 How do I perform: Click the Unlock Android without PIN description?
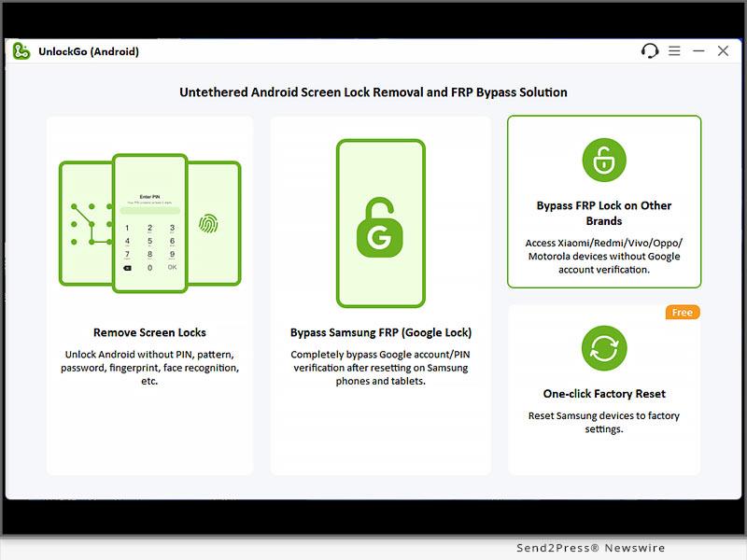[x=149, y=368]
